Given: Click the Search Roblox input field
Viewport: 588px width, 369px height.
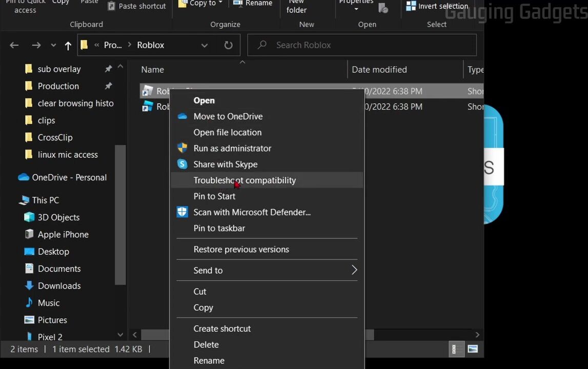Looking at the screenshot, I should click(x=362, y=45).
